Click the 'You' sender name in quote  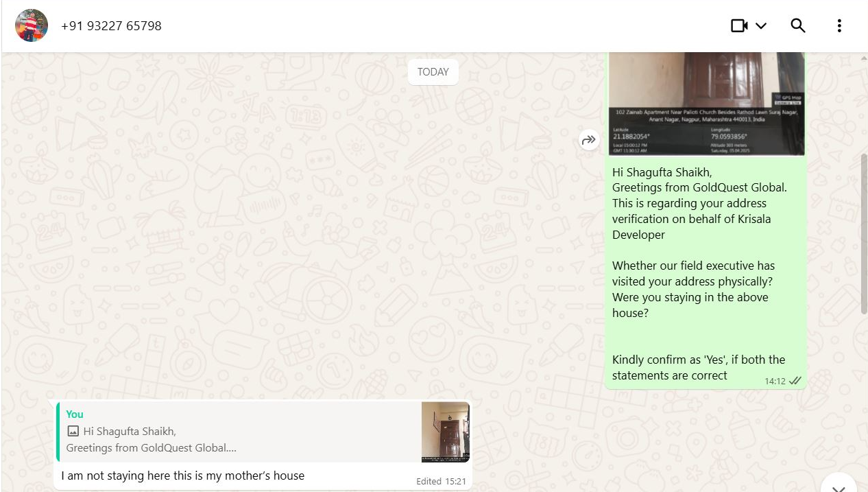click(x=75, y=414)
